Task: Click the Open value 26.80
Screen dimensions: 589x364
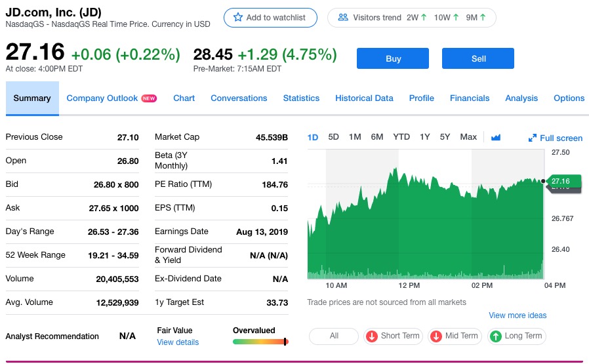Action: click(x=128, y=161)
